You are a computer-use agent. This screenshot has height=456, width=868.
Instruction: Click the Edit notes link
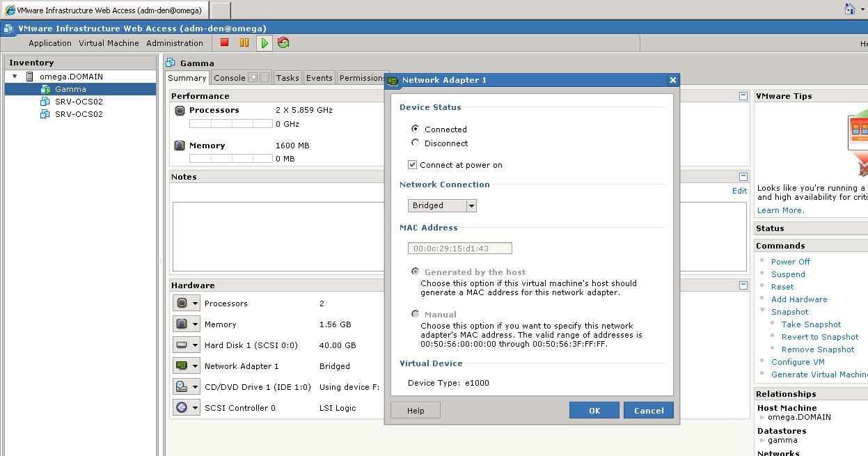(739, 191)
